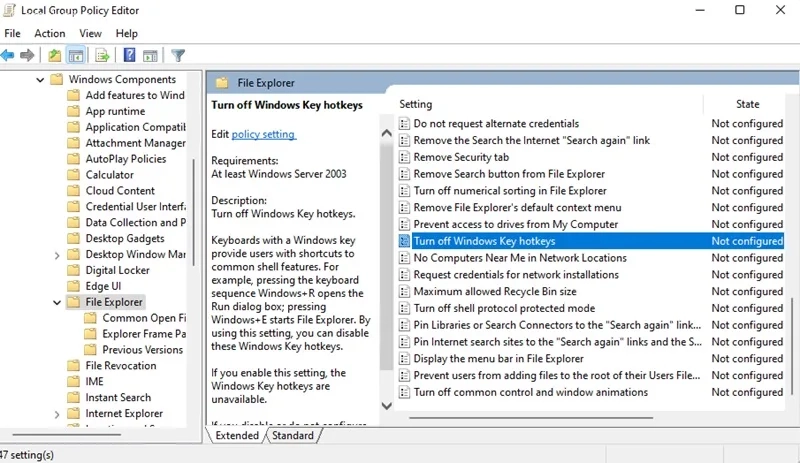Click the tree pane vertical scrollbar
Image resolution: width=800 pixels, height=463 pixels.
[x=193, y=212]
